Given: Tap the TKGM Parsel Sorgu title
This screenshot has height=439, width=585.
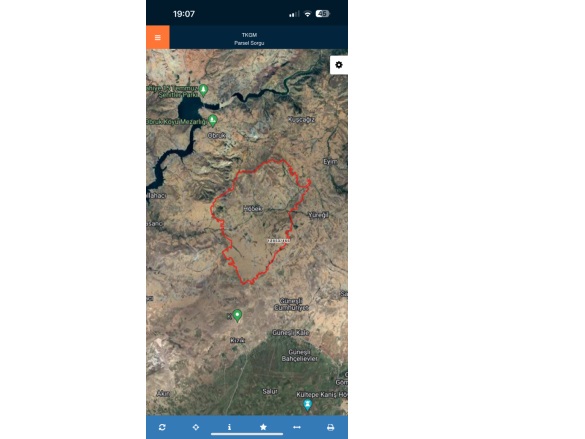Looking at the screenshot, I should click(249, 39).
